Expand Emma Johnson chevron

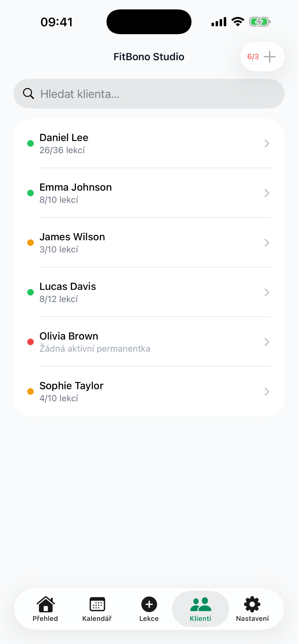[x=267, y=193]
